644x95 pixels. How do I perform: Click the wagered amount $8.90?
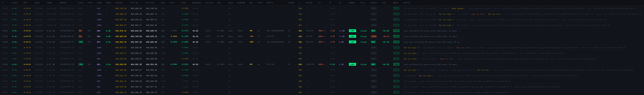coord(195,42)
